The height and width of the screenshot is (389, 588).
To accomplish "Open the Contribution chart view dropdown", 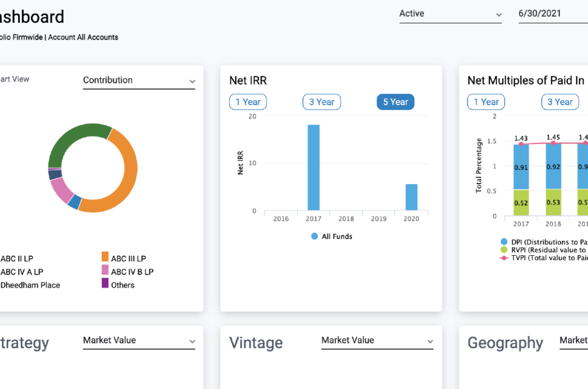I will [x=139, y=80].
